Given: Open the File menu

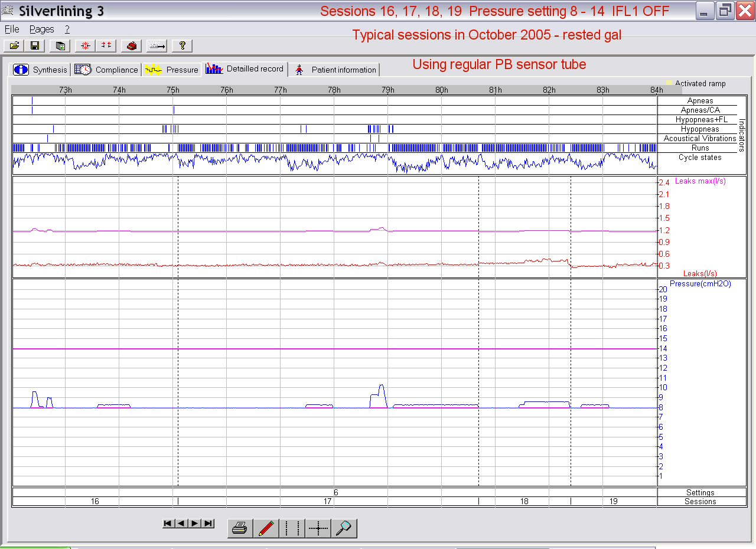Looking at the screenshot, I should click(12, 29).
